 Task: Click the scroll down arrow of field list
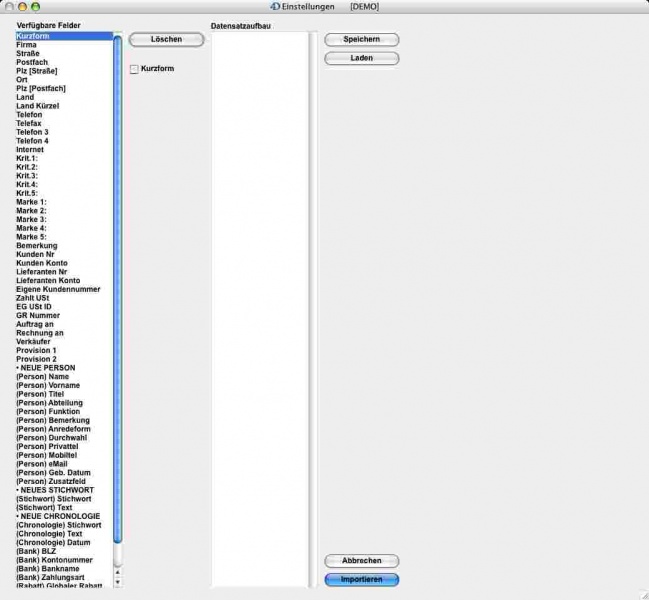click(x=117, y=581)
